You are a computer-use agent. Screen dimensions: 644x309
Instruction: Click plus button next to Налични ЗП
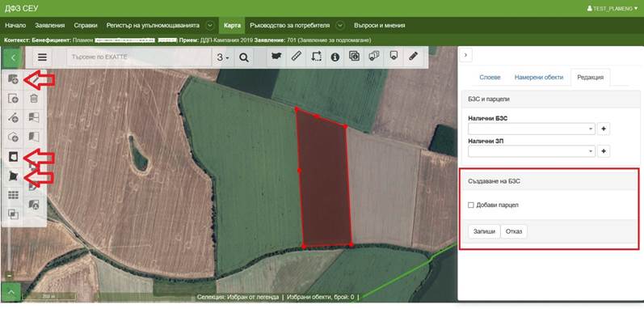[x=604, y=151]
